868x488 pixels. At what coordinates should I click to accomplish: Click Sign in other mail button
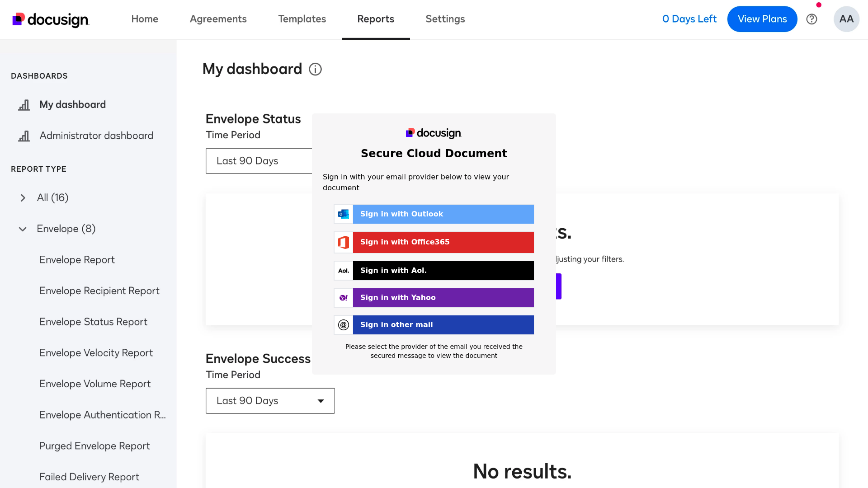443,325
